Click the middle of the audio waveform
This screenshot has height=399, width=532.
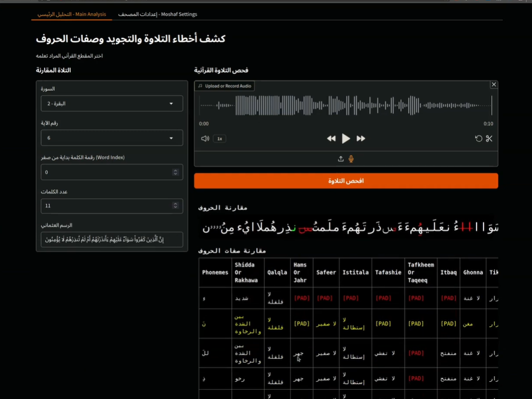click(x=346, y=105)
